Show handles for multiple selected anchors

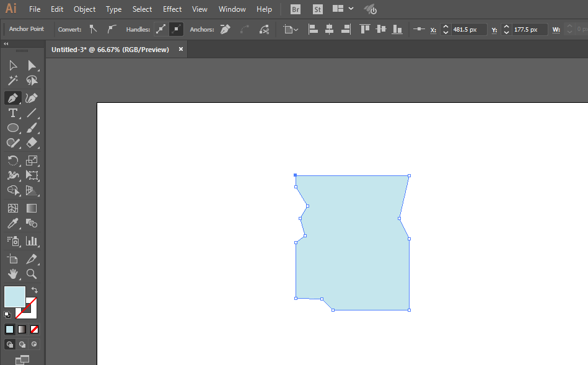(x=161, y=29)
